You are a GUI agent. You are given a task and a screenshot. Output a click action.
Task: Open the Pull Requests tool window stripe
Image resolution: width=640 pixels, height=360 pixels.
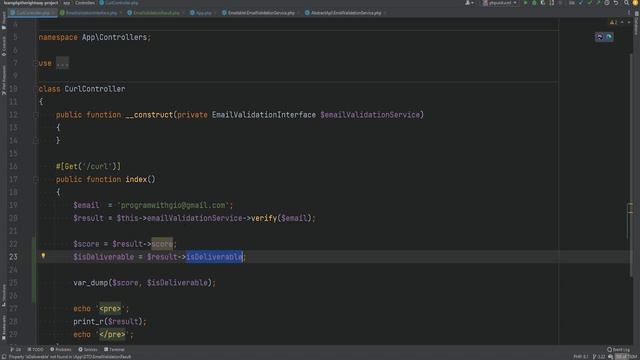[4, 80]
